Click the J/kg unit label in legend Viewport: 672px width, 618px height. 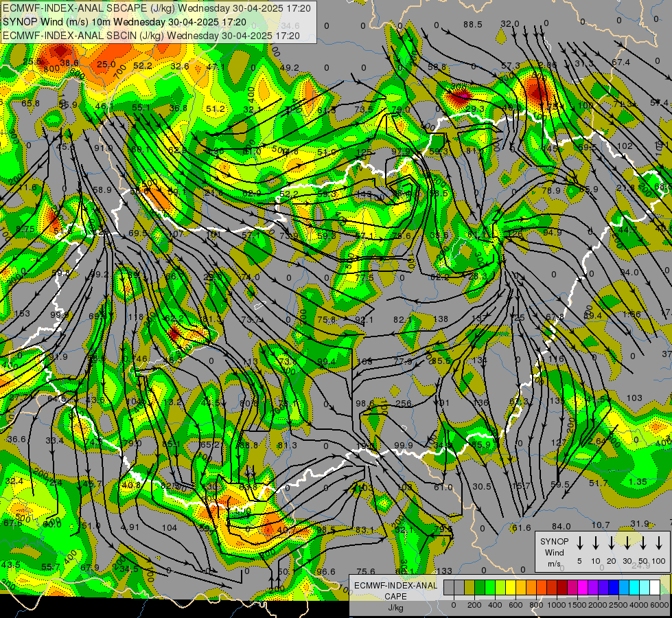pos(395,608)
